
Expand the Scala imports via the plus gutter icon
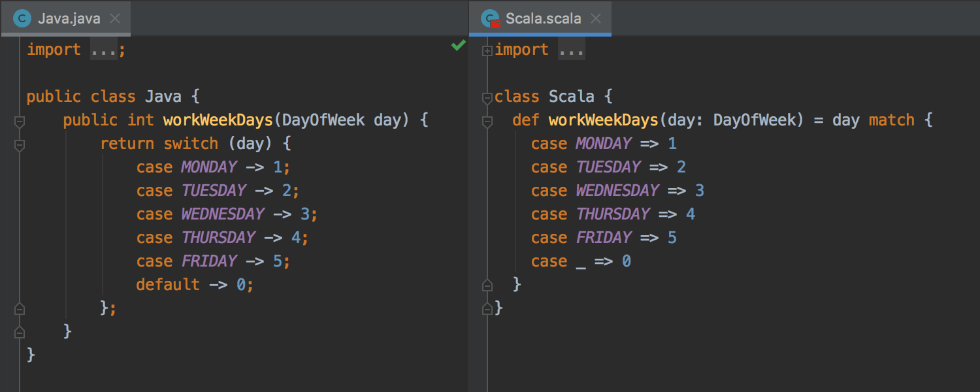click(x=486, y=49)
